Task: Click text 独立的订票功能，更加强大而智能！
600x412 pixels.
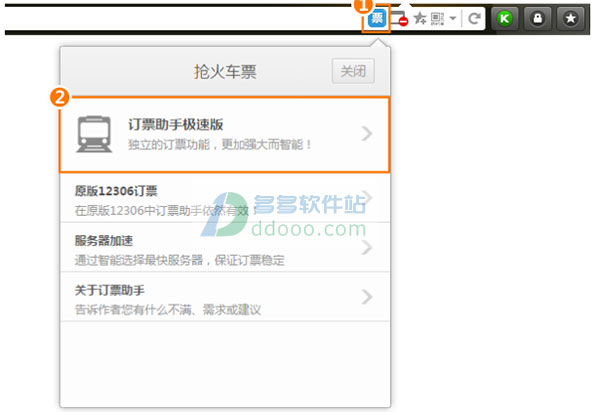Action: pos(220,145)
